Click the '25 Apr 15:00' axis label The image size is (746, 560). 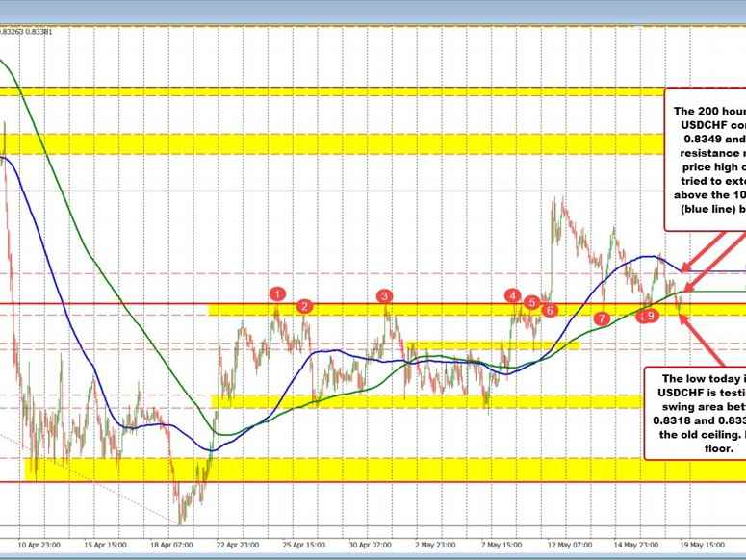(x=303, y=545)
